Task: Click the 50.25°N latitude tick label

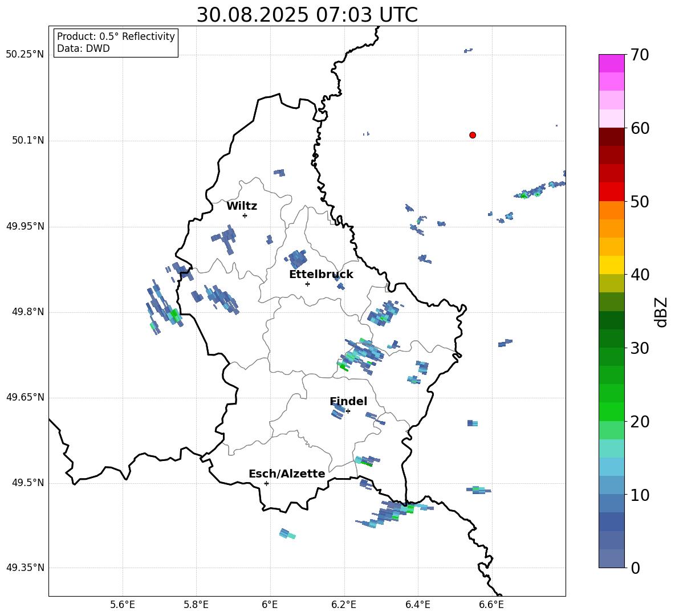Action: tap(25, 55)
